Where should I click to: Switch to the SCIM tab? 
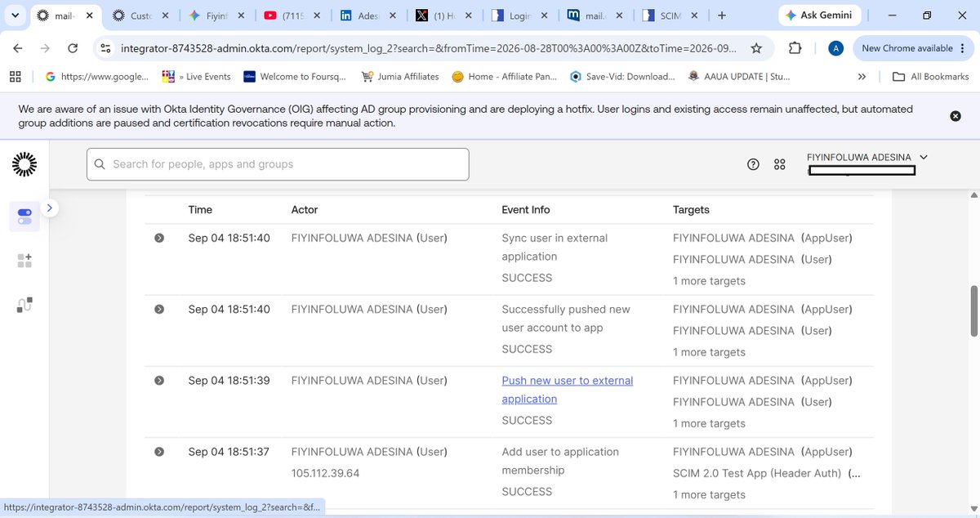669,16
